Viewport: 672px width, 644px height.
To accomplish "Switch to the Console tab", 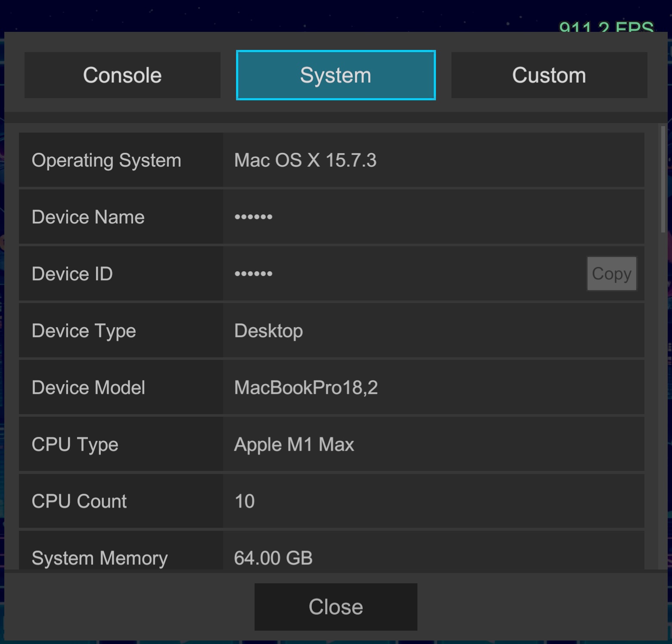I will [x=122, y=75].
